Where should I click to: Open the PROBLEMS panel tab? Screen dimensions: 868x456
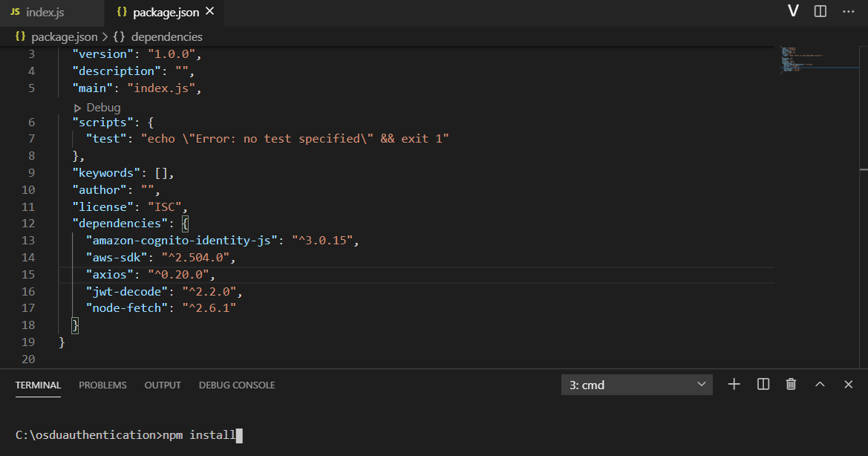(102, 385)
